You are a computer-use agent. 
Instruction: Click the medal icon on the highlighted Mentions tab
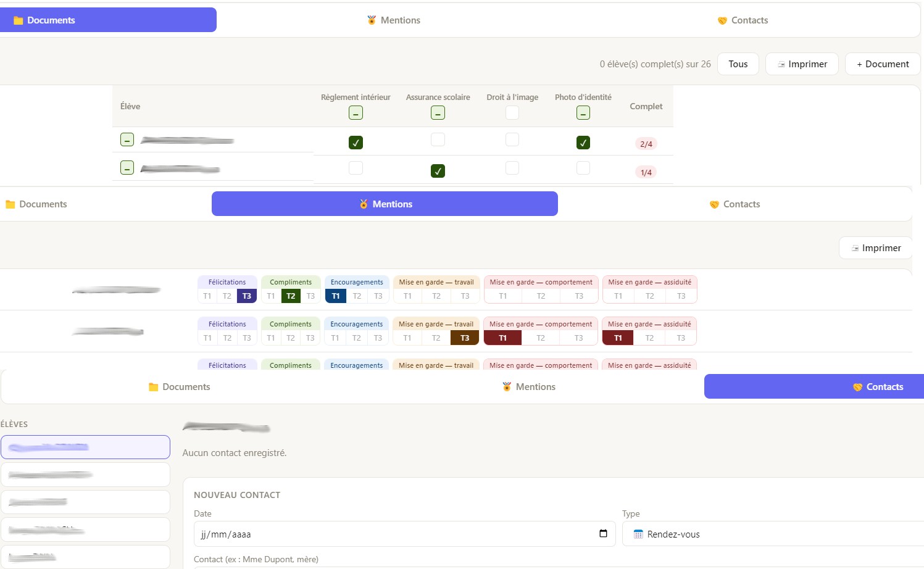(x=364, y=204)
